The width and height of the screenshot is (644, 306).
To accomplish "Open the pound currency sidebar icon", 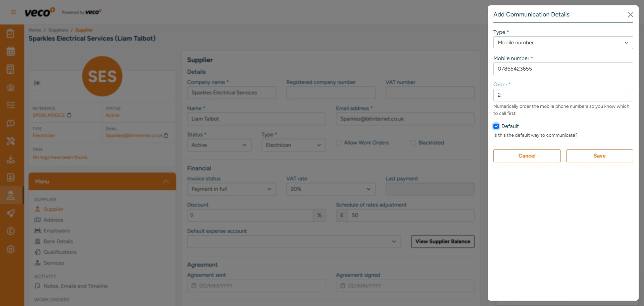I will coord(11,231).
